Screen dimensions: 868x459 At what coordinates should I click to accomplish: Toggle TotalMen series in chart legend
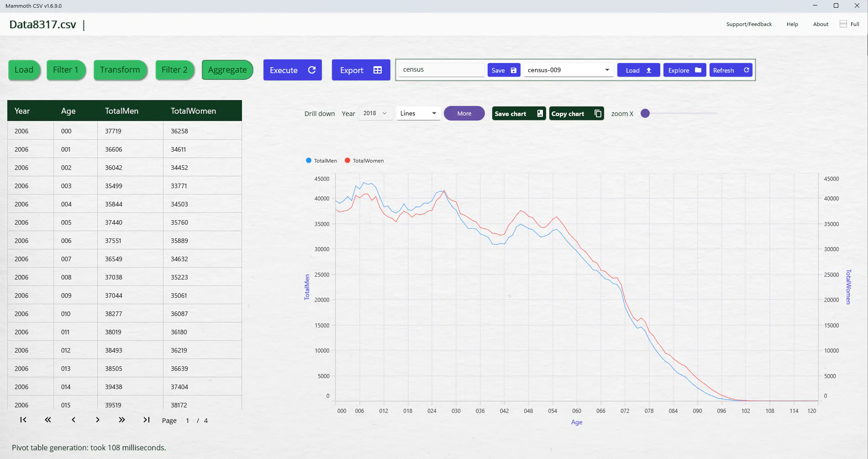pos(321,161)
